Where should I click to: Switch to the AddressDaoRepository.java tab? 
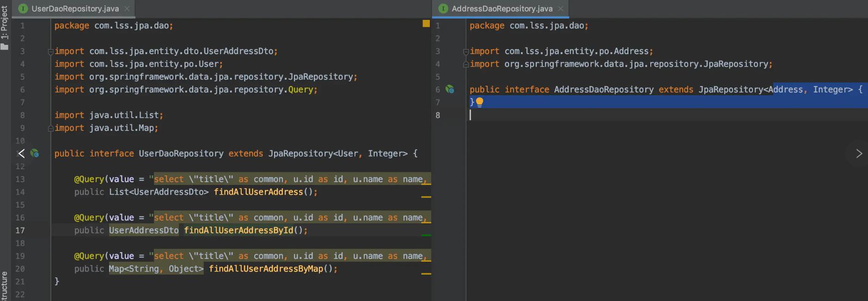pyautogui.click(x=501, y=8)
